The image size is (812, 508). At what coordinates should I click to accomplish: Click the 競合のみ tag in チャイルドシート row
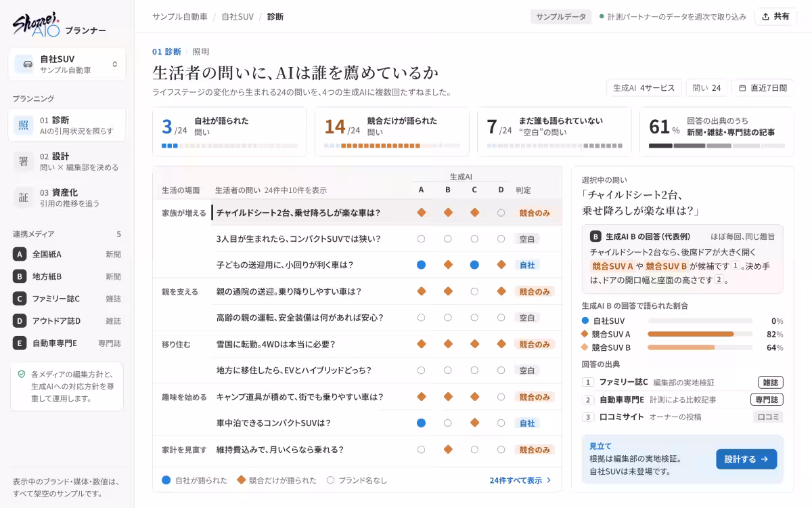point(535,213)
